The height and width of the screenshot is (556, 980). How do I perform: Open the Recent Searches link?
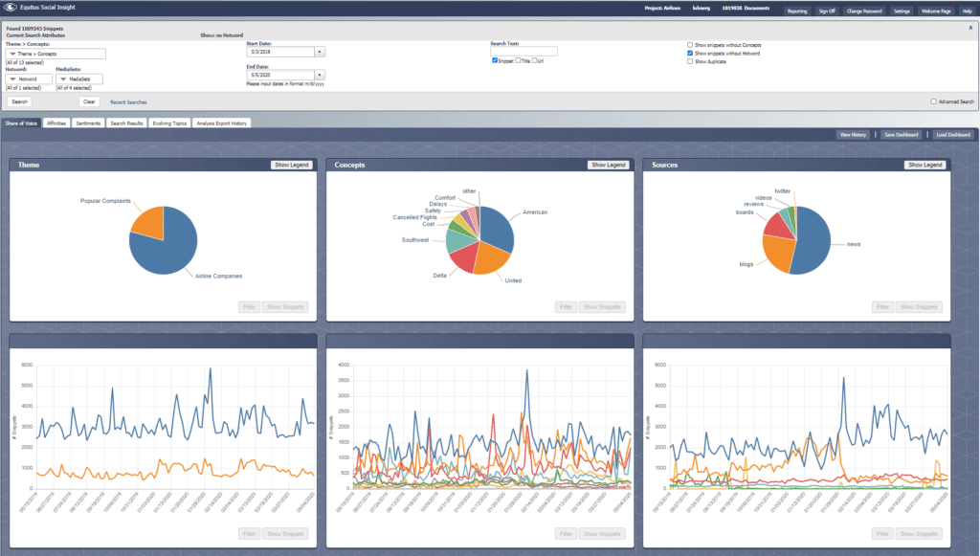click(129, 101)
